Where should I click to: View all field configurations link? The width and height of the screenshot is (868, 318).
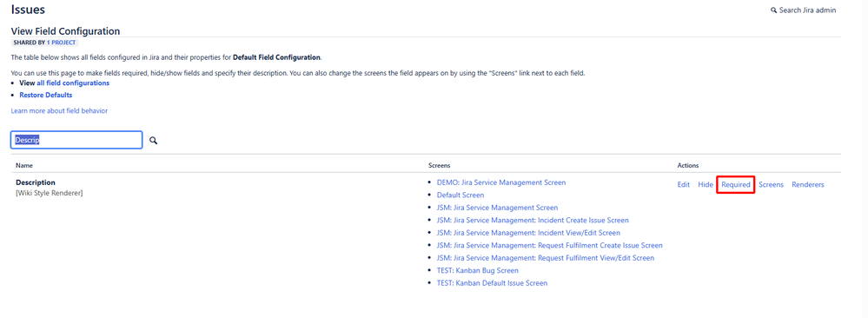pyautogui.click(x=73, y=83)
